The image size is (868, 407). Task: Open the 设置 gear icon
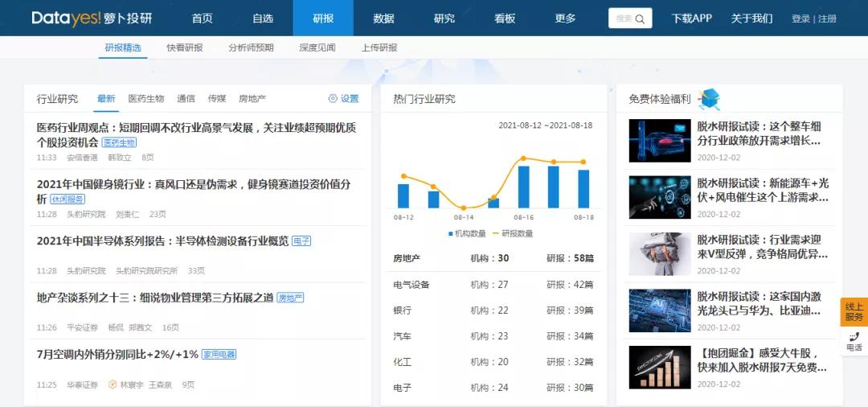coord(333,99)
